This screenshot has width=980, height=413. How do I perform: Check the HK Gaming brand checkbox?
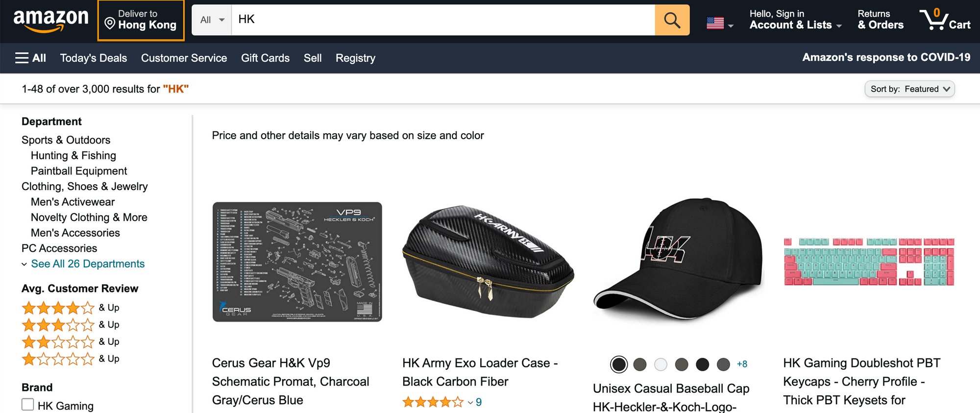pos(28,405)
